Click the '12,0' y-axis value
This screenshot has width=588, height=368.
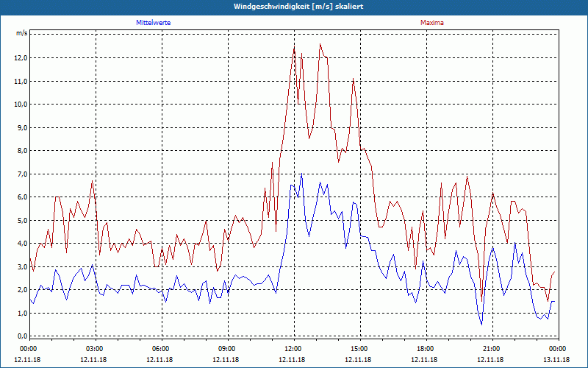pyautogui.click(x=21, y=58)
